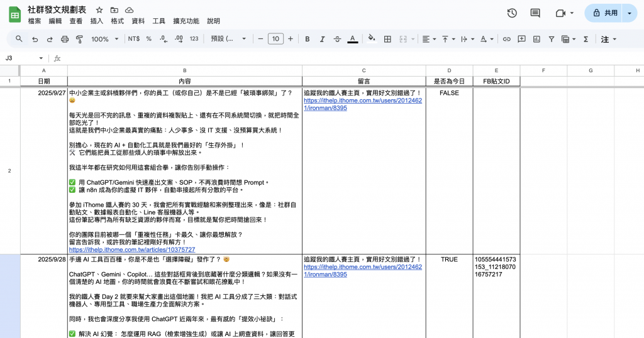Image resolution: width=644 pixels, height=338 pixels.
Task: Open the font 預設 dropdown
Action: point(228,39)
